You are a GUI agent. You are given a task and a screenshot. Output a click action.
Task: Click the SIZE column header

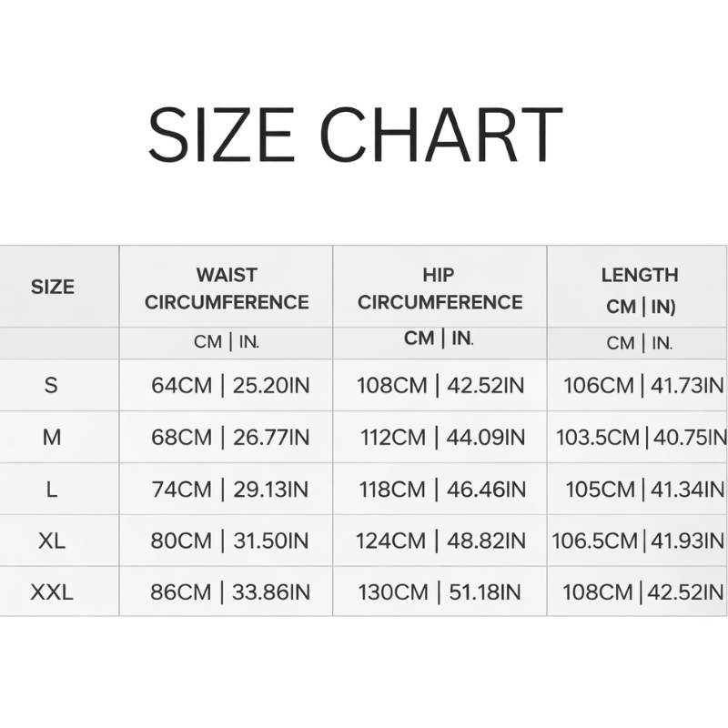point(52,287)
